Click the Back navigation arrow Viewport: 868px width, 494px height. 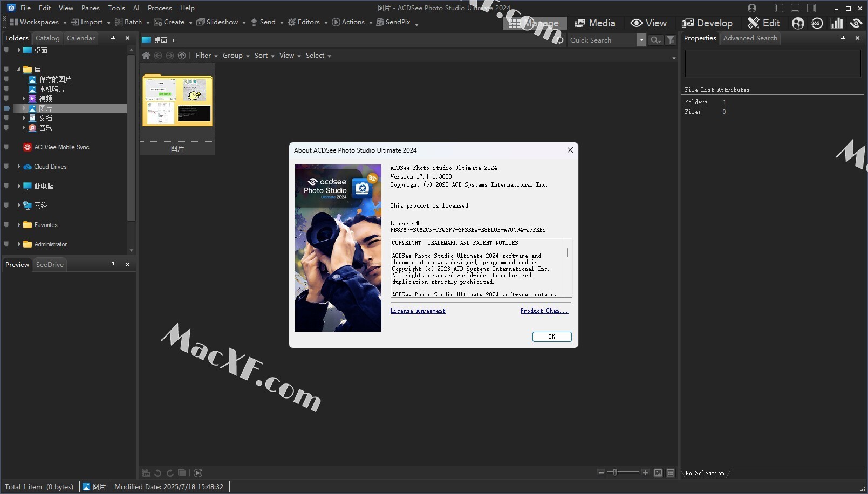coord(158,56)
